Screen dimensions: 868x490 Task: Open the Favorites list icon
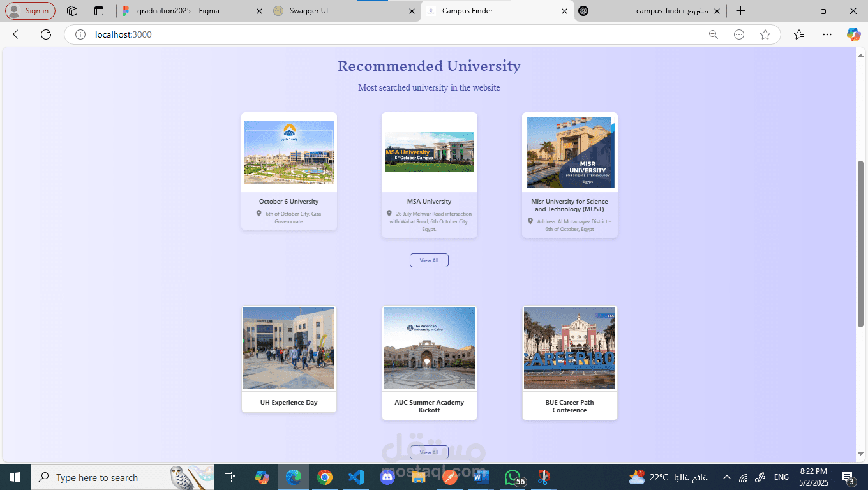pos(799,34)
